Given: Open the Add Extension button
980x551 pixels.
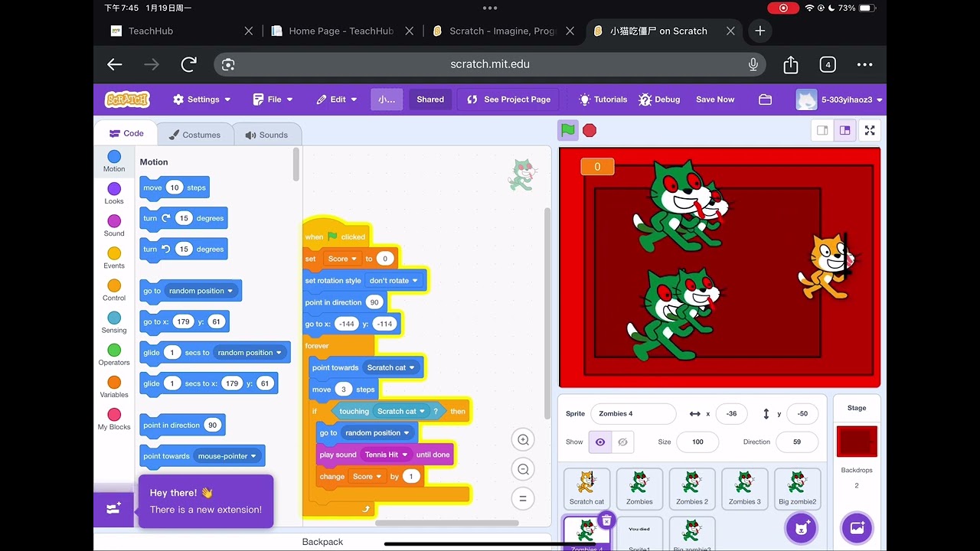Looking at the screenshot, I should [x=114, y=509].
